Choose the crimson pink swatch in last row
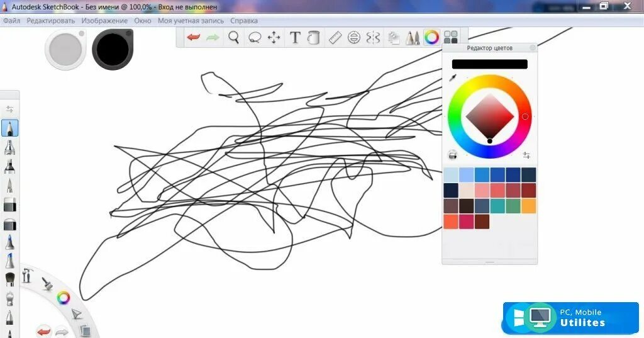 click(x=466, y=222)
